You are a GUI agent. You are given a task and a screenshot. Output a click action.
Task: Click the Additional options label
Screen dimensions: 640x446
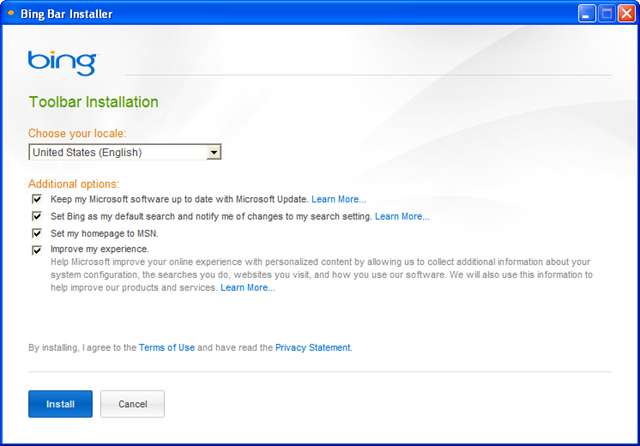(74, 184)
